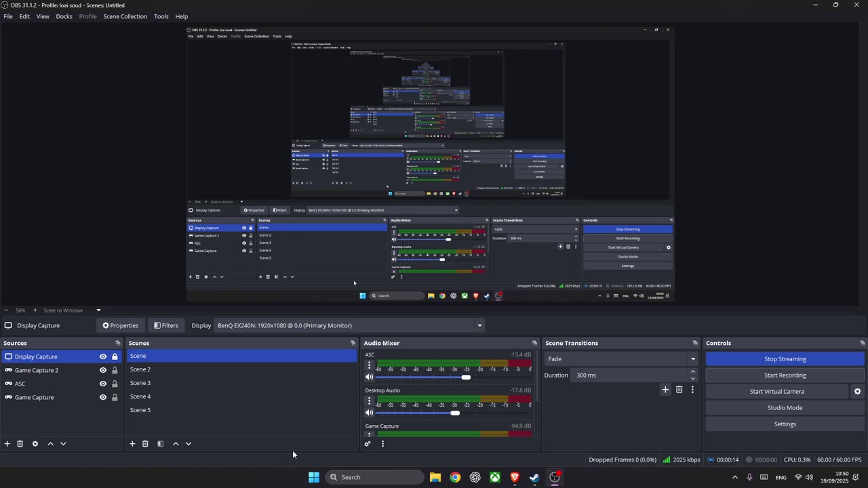Add a scene transition with plus icon
The image size is (868, 488).
[665, 390]
